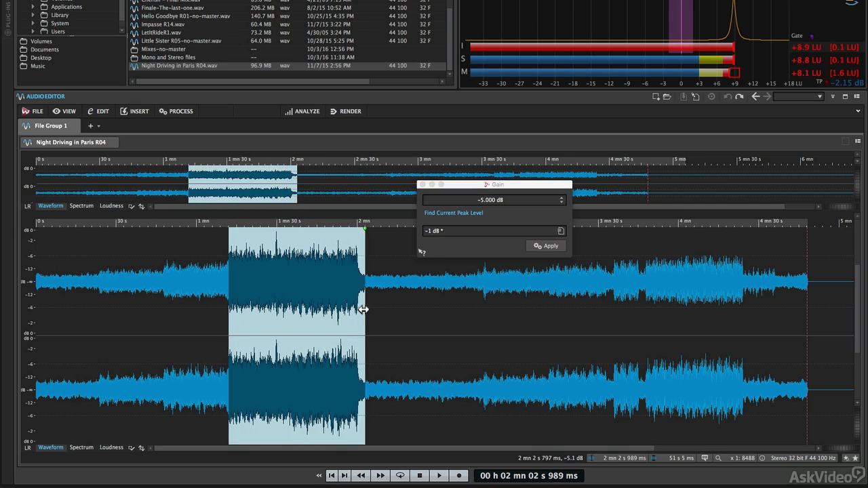Screen dimensions: 868x488
Task: Open dropdown next to file group plus
Action: coord(99,126)
